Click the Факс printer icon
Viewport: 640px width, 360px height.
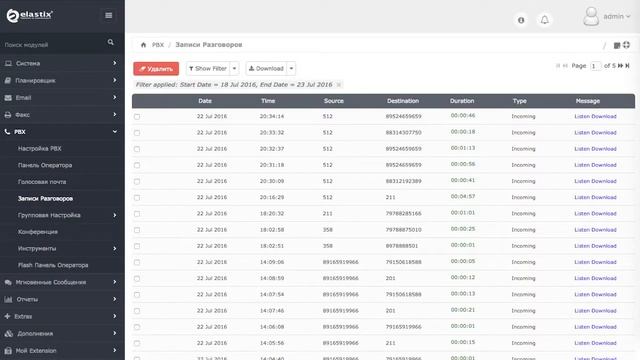point(8,115)
